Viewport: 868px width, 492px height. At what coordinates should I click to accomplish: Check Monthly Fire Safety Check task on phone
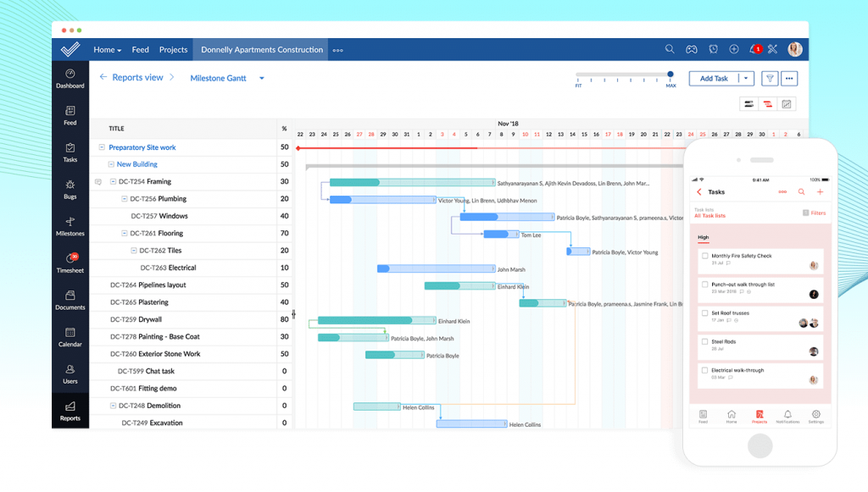pos(704,256)
